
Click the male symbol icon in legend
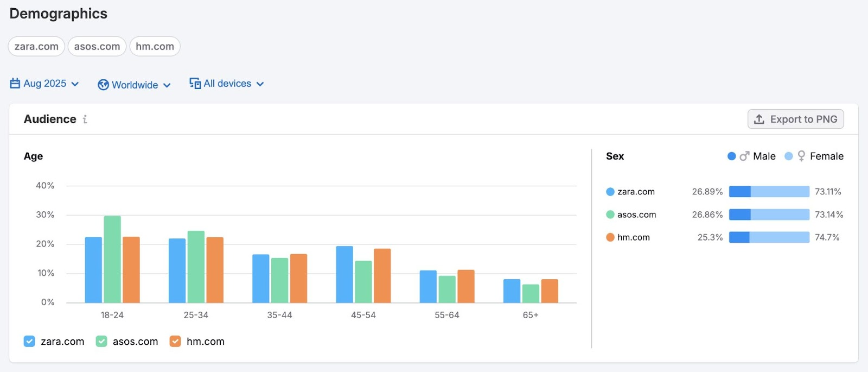744,156
